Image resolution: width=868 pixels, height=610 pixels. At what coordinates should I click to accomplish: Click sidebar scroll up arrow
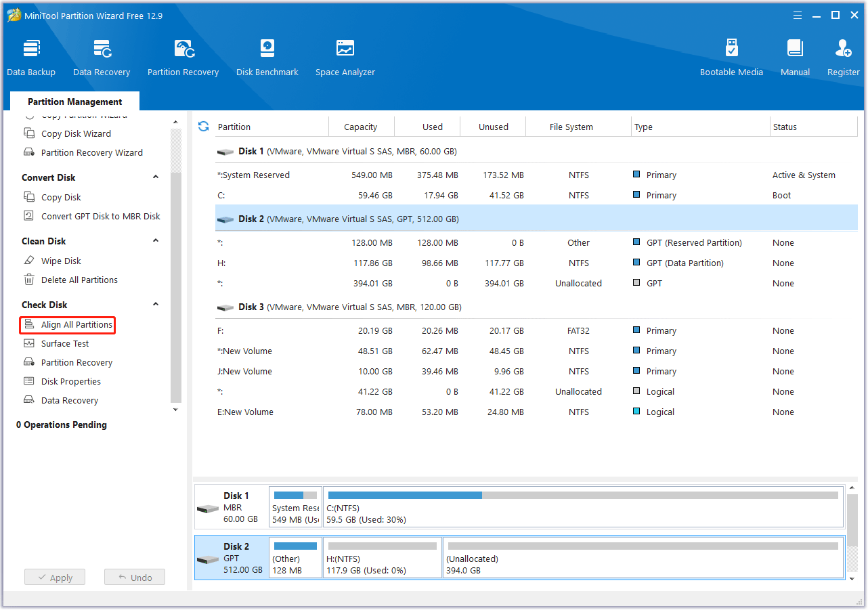click(x=176, y=123)
